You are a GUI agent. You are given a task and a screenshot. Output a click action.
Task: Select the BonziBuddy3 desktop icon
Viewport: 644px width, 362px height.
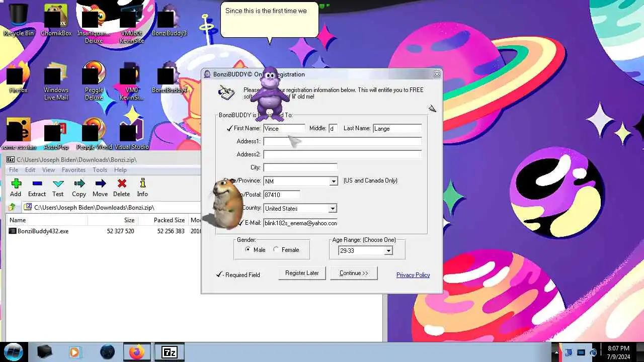click(169, 20)
